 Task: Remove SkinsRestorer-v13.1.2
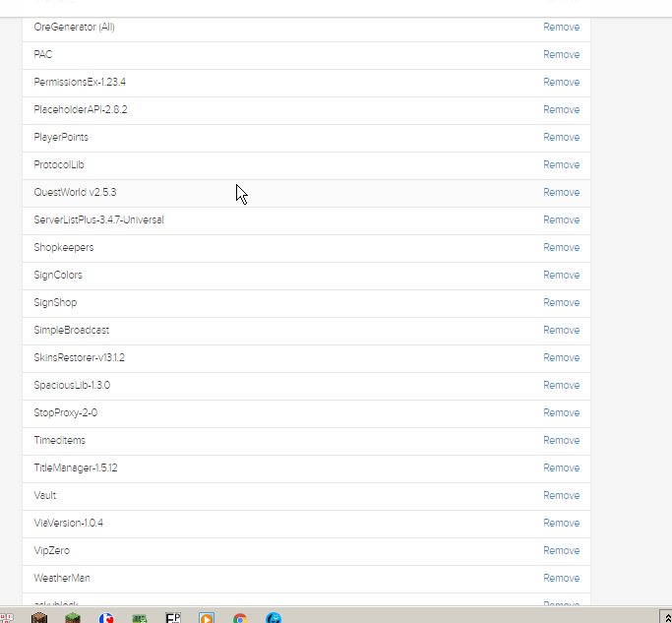click(x=562, y=357)
